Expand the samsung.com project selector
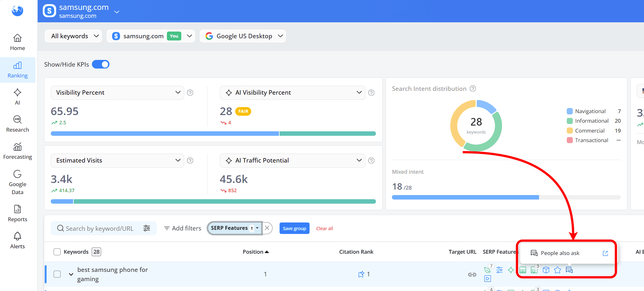The height and width of the screenshot is (291, 644). (x=117, y=11)
